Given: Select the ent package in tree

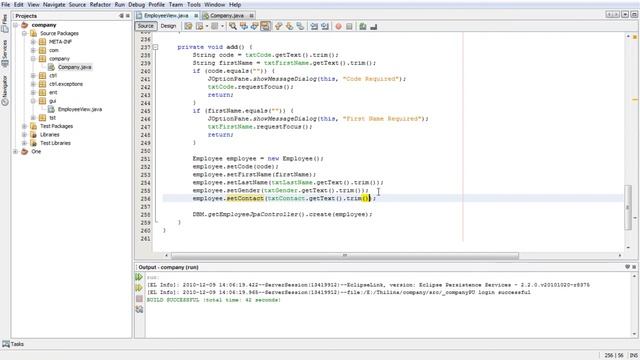Looking at the screenshot, I should [53, 92].
